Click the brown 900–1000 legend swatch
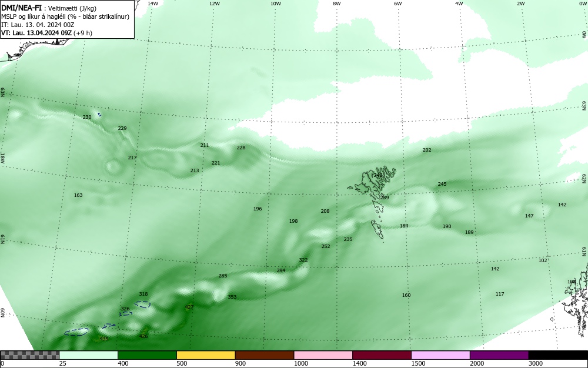 [265, 355]
